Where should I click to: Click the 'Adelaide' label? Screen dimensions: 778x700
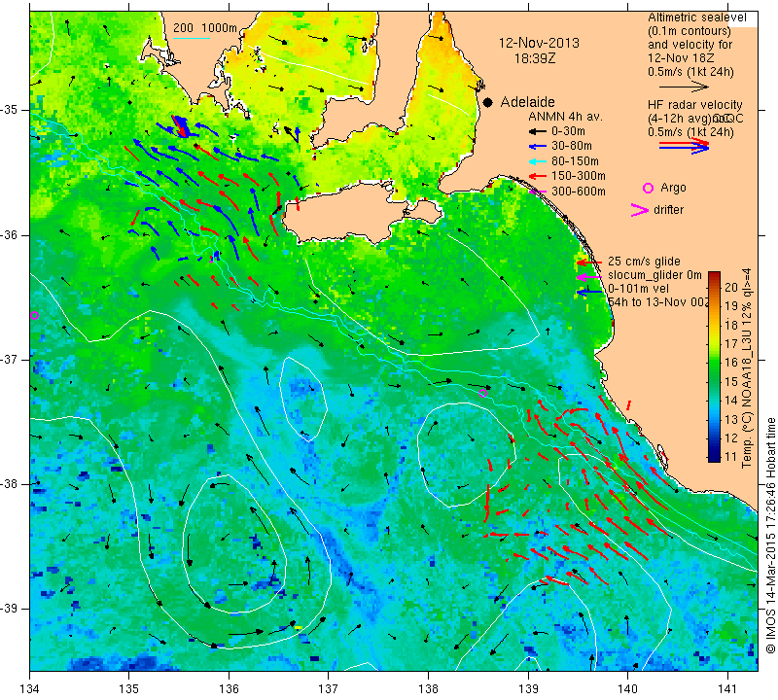pyautogui.click(x=527, y=102)
